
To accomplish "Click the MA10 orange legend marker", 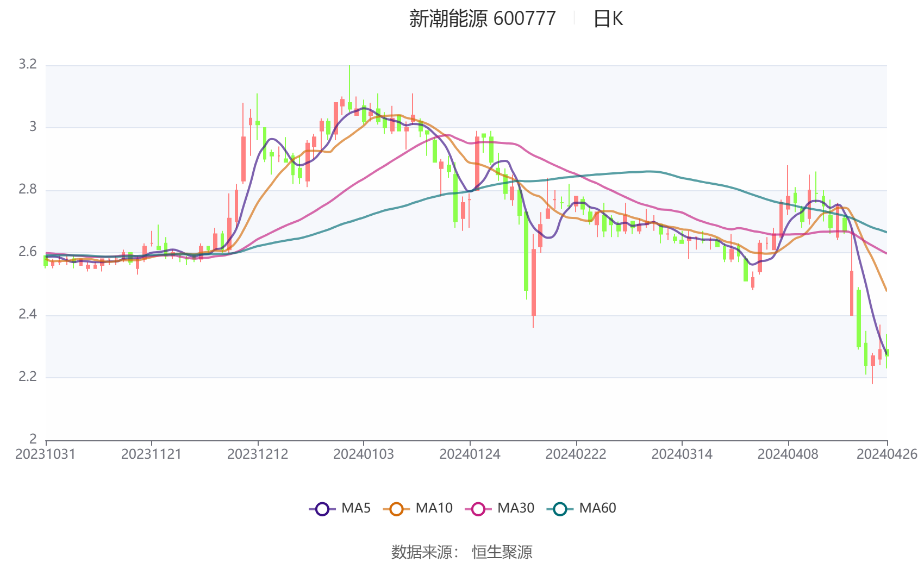I will pyautogui.click(x=396, y=509).
